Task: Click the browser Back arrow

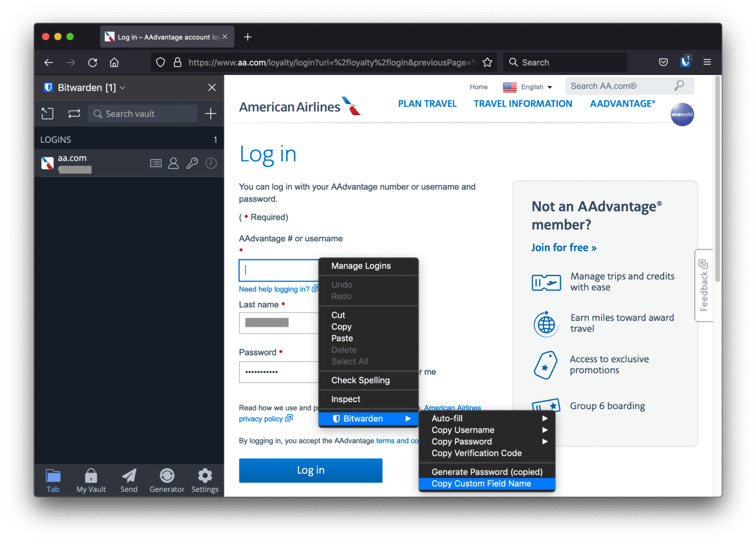Action: pos(49,62)
